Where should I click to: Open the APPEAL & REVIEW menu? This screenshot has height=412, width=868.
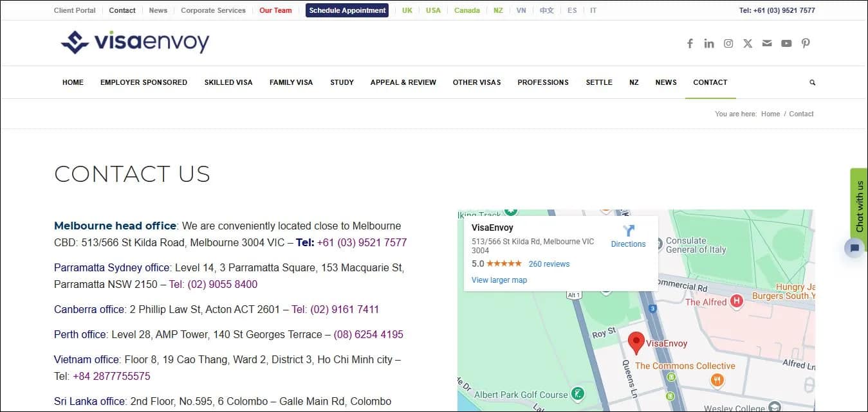click(x=403, y=82)
